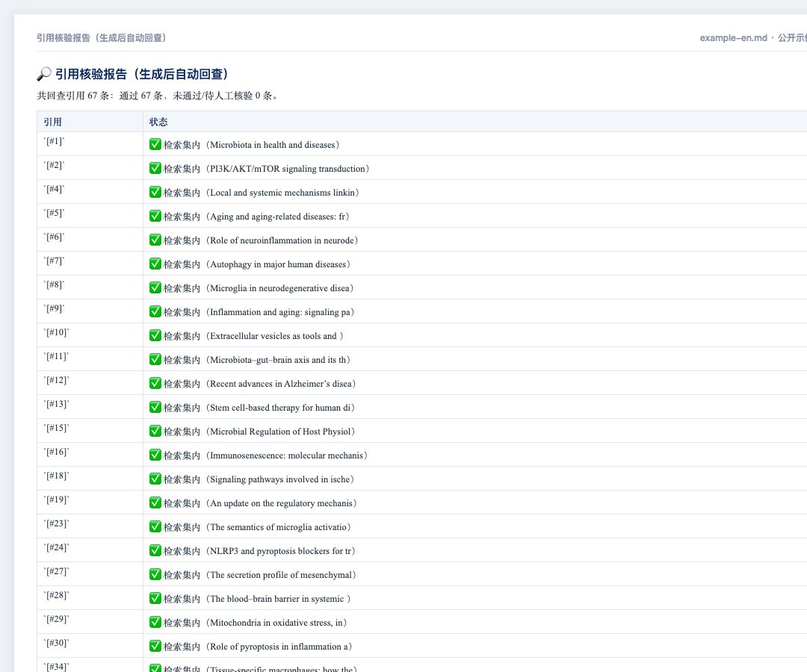Click green check beside Immunosenescence row
The width and height of the screenshot is (807, 672).
pos(155,455)
